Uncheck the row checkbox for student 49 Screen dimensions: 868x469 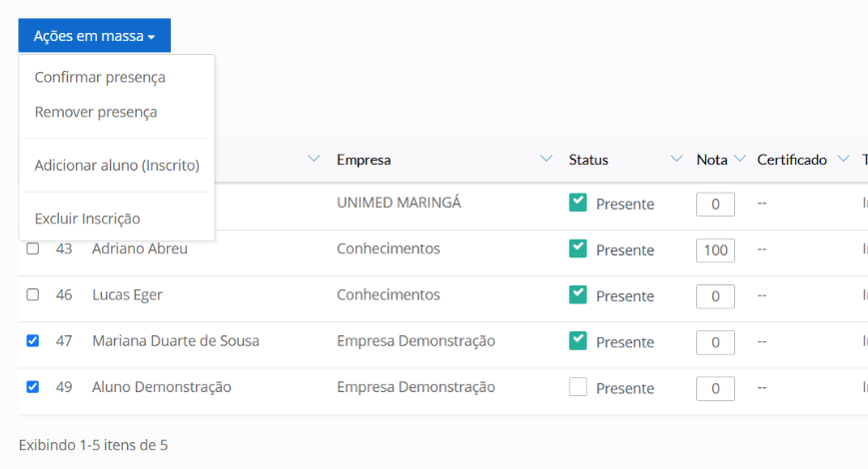(33, 386)
